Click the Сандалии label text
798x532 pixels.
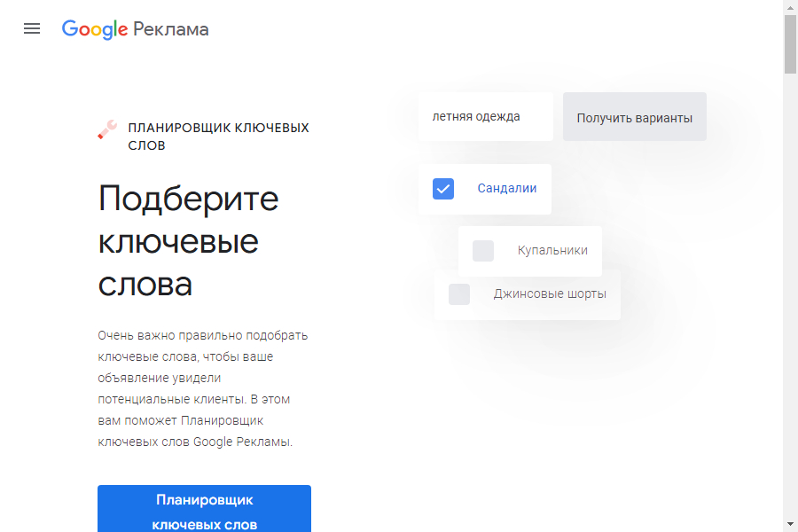(506, 189)
